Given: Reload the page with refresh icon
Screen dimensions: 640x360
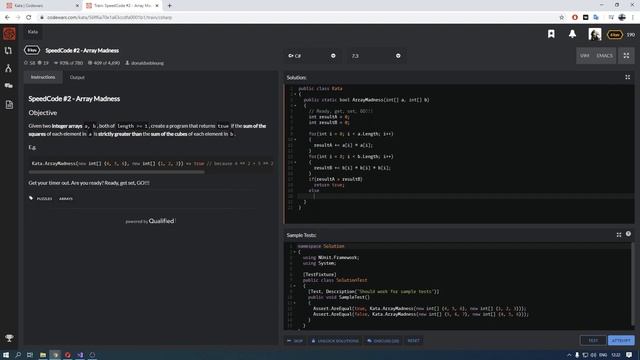Looking at the screenshot, I should tap(29, 18).
